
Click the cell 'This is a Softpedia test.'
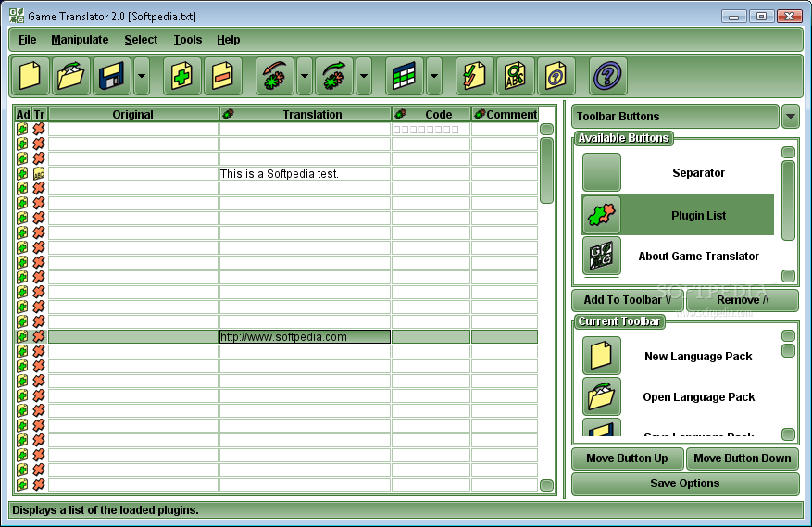coord(305,173)
